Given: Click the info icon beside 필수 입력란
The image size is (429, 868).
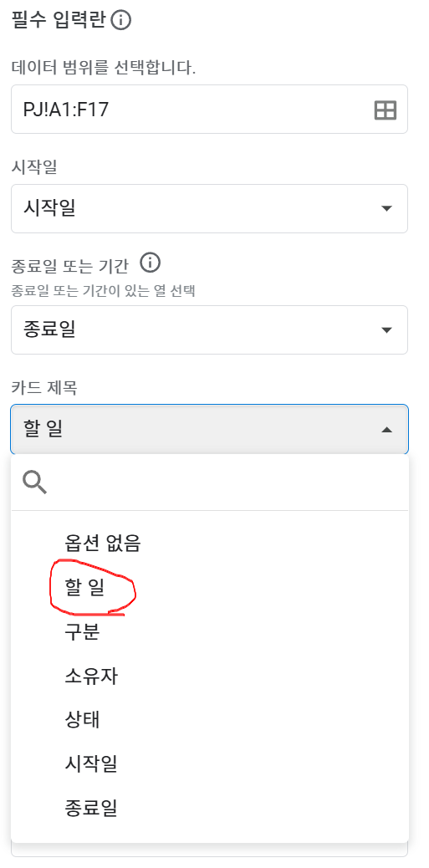Looking at the screenshot, I should [120, 21].
